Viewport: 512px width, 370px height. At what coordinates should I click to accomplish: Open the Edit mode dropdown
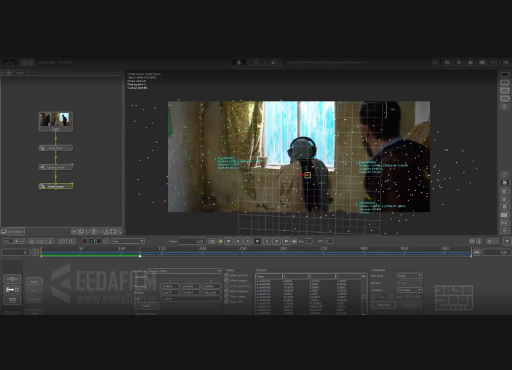click(410, 276)
